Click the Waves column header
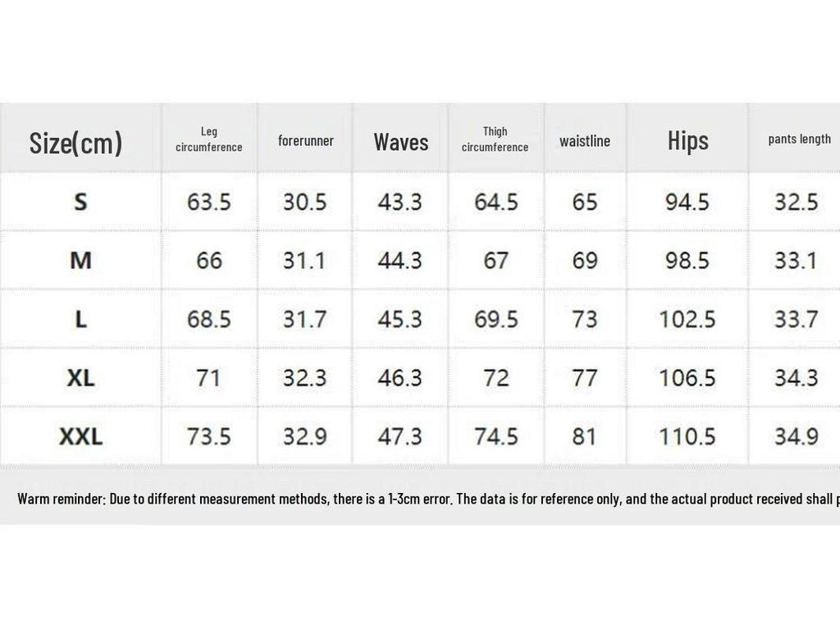 [401, 142]
